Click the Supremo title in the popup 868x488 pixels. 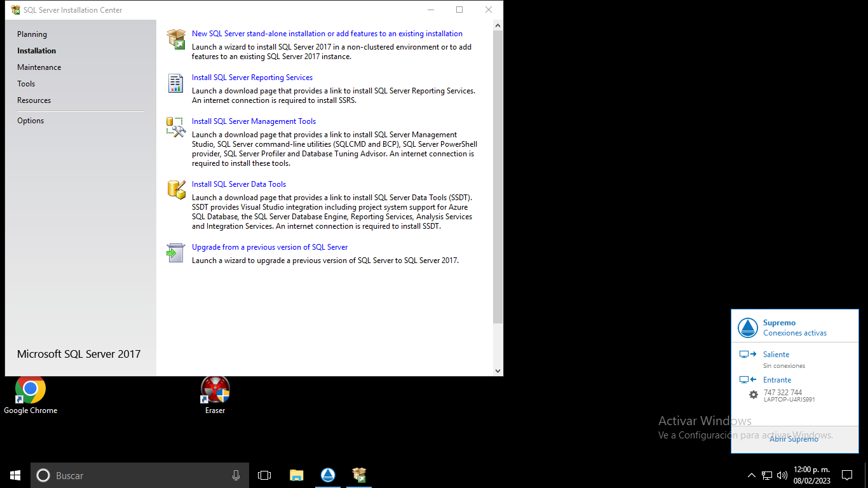[x=779, y=323]
